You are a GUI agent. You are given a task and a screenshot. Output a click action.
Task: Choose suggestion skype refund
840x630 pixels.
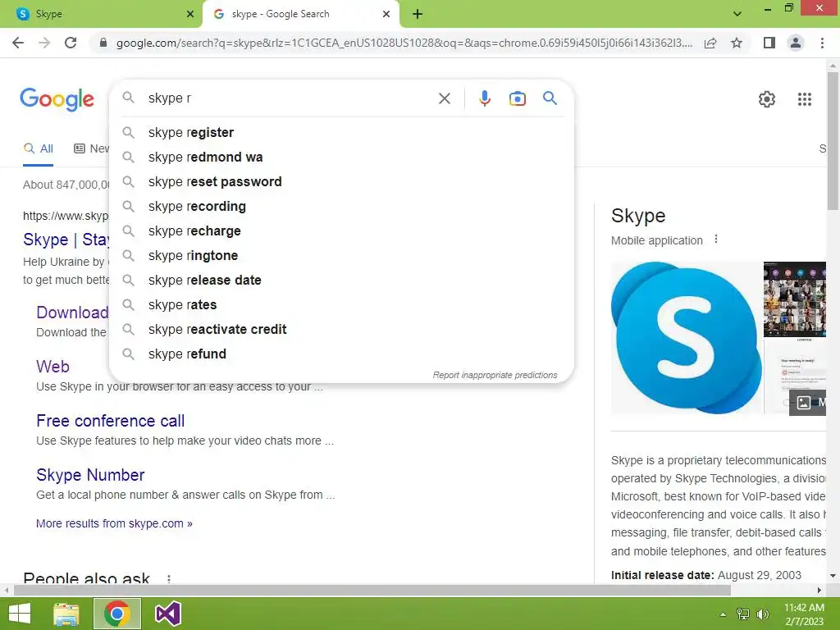(341, 354)
